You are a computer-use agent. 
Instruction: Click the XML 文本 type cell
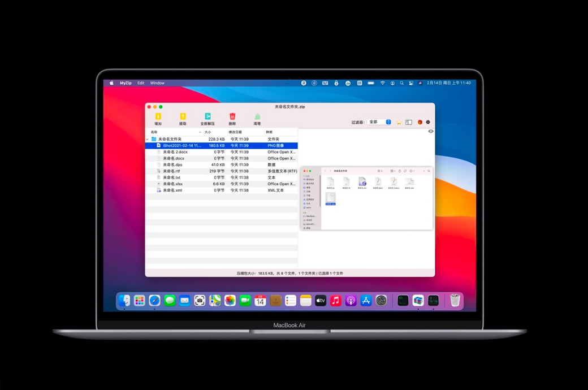276,190
